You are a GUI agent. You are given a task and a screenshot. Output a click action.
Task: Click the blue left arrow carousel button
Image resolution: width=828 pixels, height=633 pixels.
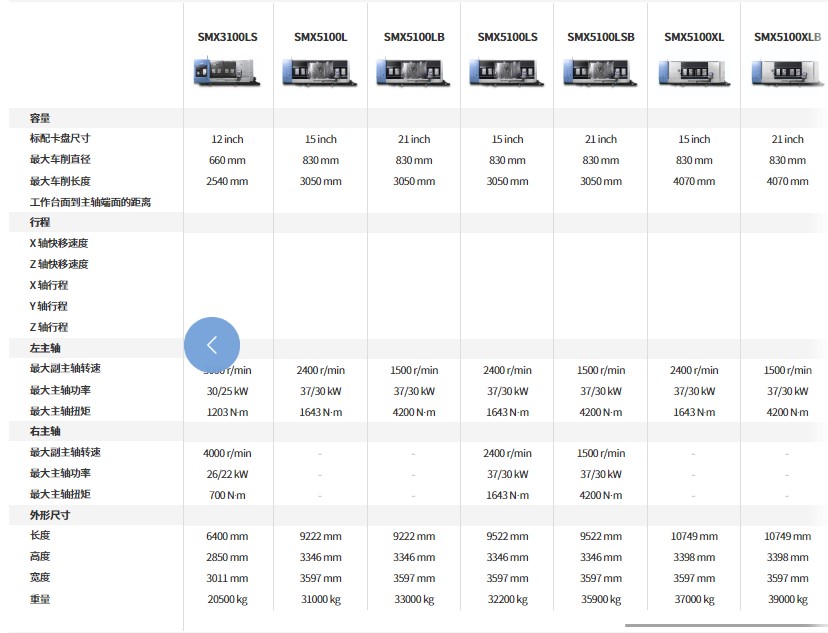[212, 345]
